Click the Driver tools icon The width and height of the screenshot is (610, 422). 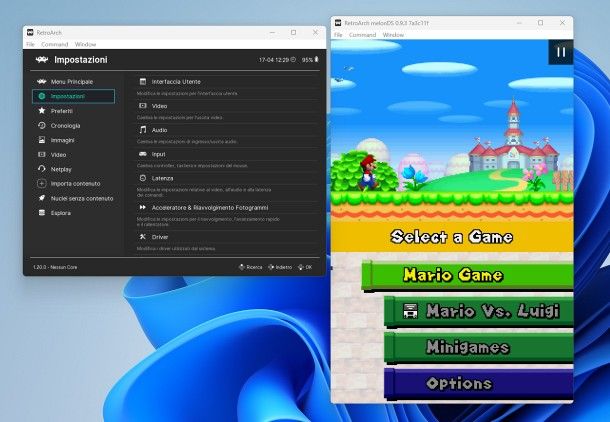[x=143, y=236]
